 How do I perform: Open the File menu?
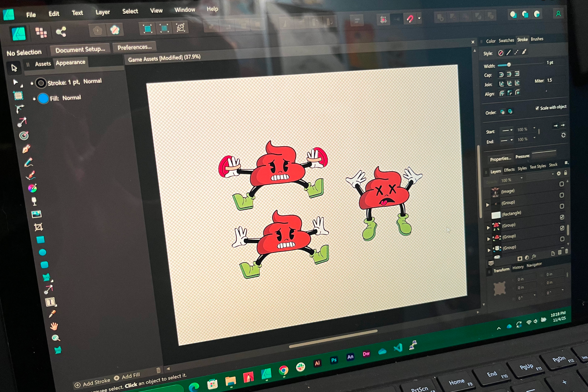pyautogui.click(x=31, y=15)
